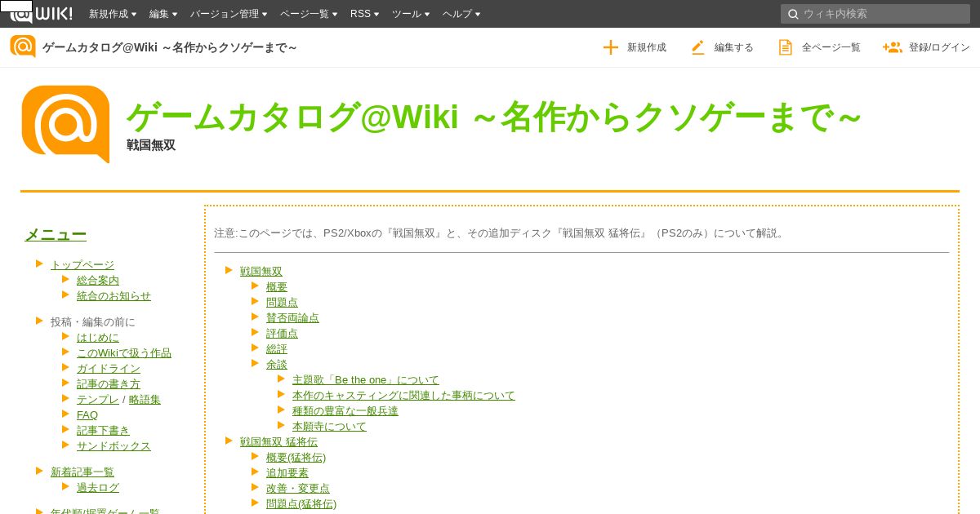Image resolution: width=980 pixels, height=514 pixels.
Task: Open サンドボックス in the sidebar
Action: coord(114,445)
